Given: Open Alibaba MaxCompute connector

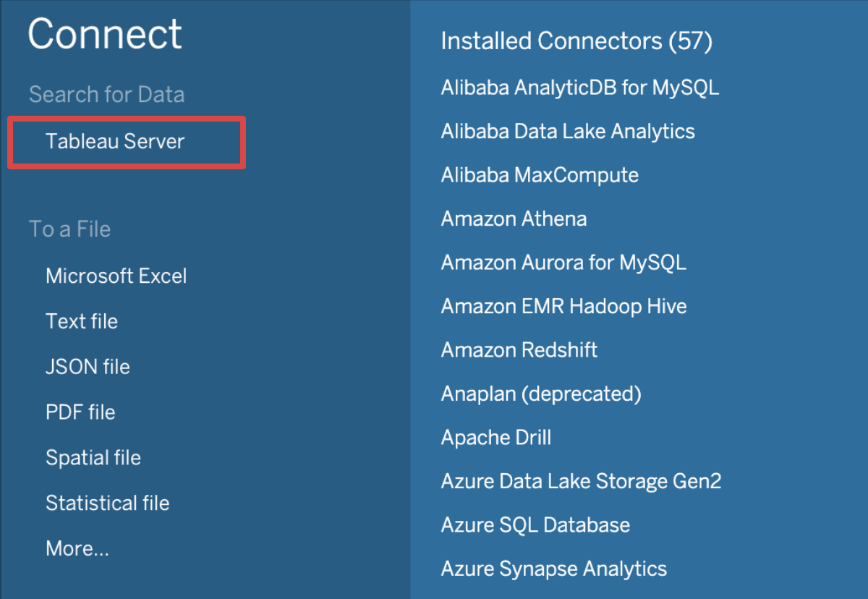Looking at the screenshot, I should [539, 174].
